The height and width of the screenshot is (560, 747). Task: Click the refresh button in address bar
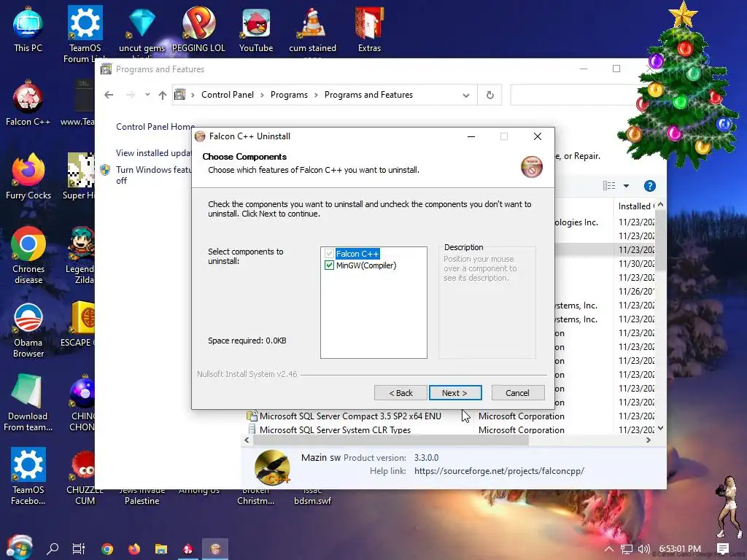[489, 95]
